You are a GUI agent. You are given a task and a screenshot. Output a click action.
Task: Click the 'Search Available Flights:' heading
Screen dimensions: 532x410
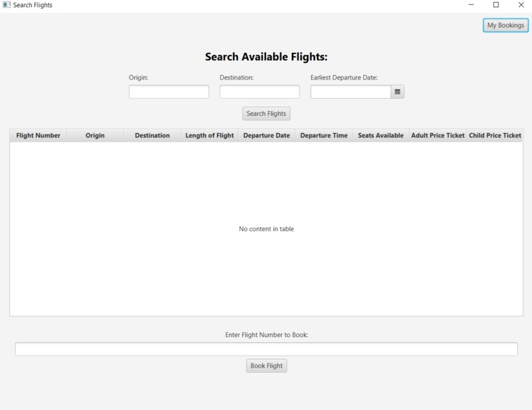[266, 57]
